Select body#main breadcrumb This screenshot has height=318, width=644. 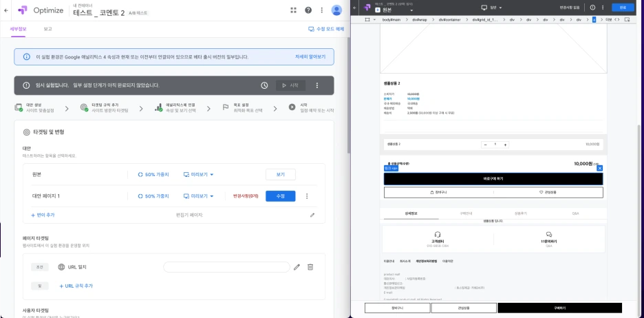pyautogui.click(x=391, y=19)
